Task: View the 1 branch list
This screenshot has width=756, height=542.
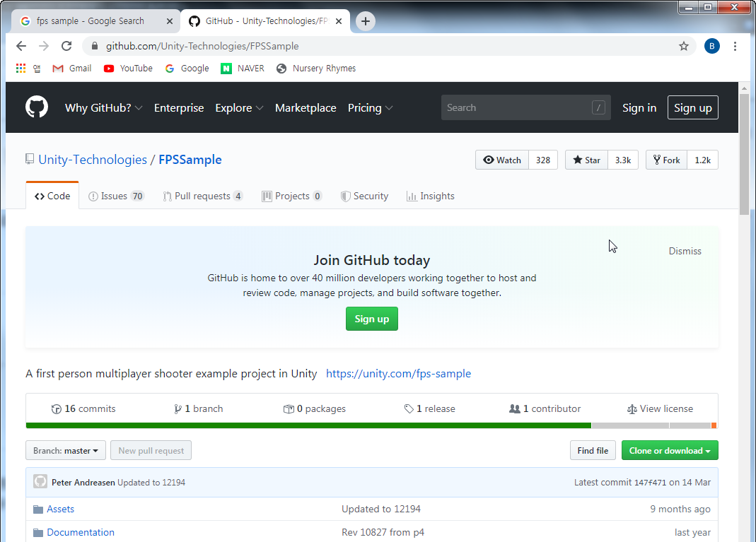Action: [198, 408]
